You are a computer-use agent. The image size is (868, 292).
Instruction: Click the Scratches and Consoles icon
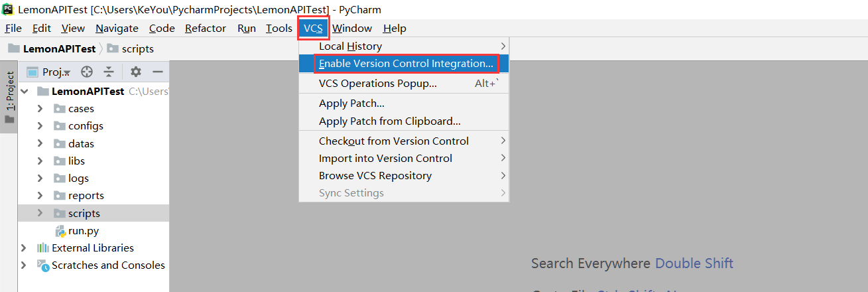(x=43, y=265)
